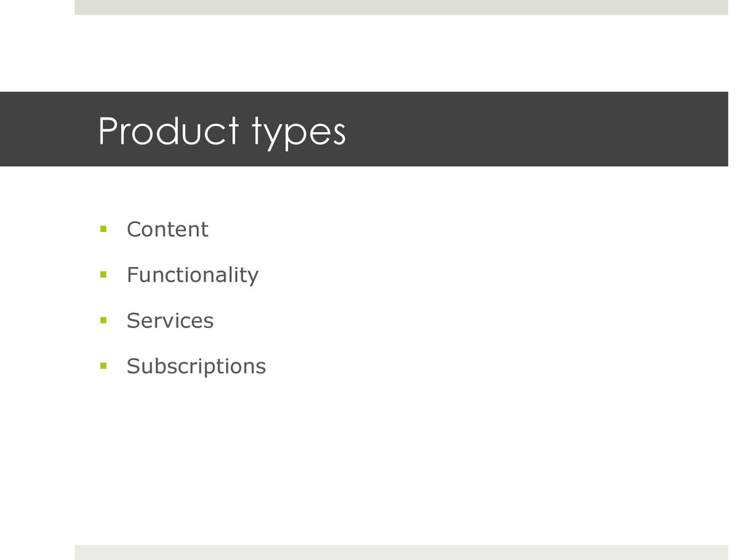Select the "Services" bullet text

(x=170, y=321)
